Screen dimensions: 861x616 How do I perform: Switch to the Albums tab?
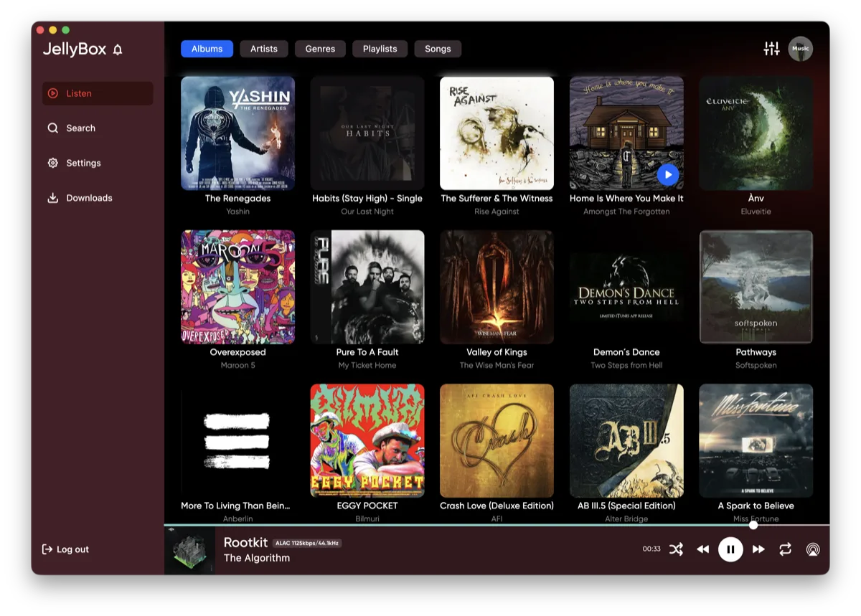click(x=207, y=49)
